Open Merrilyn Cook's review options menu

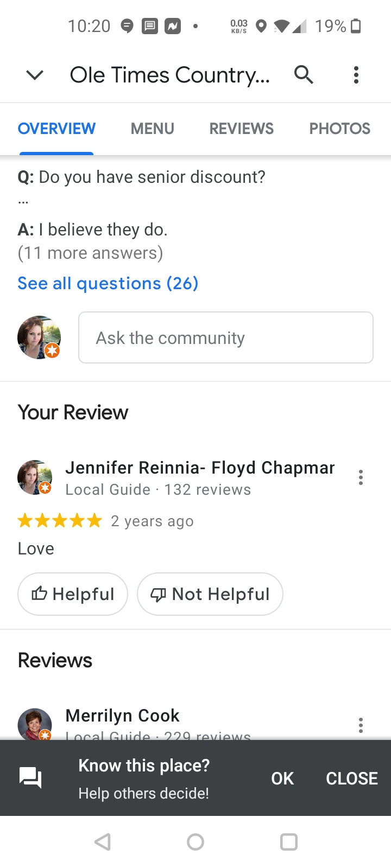pyautogui.click(x=361, y=725)
